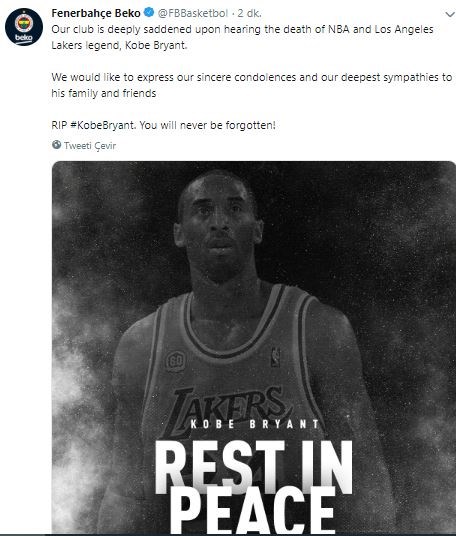
Task: Expand the tweet options chevron
Action: tap(450, 14)
